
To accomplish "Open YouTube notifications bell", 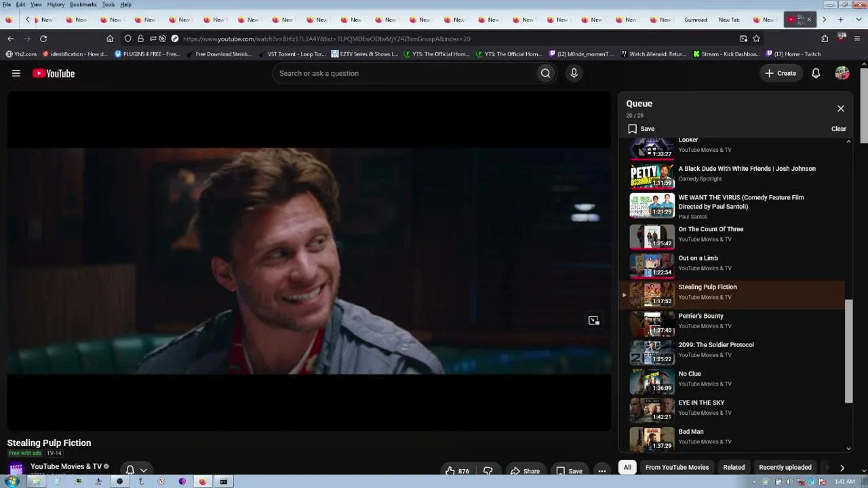I will click(x=816, y=73).
